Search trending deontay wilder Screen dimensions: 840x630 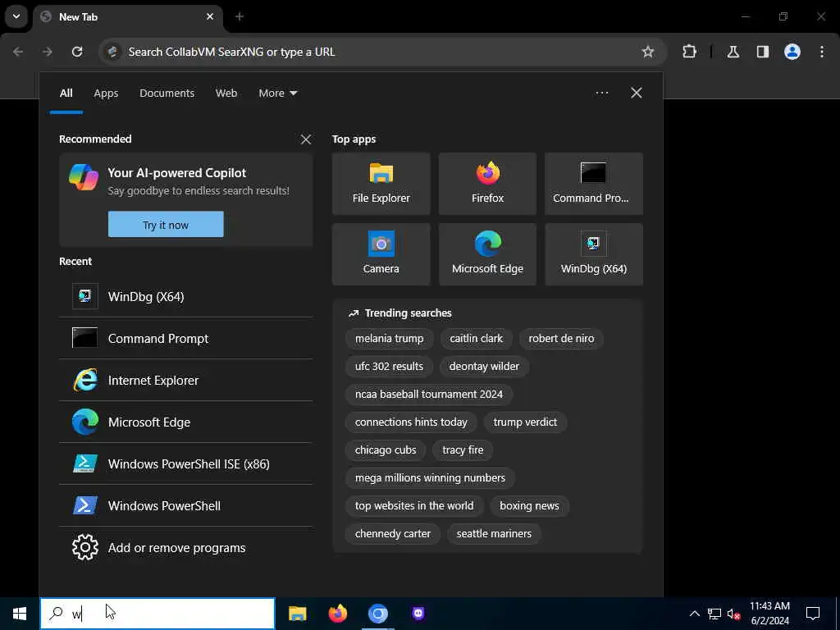484,367
